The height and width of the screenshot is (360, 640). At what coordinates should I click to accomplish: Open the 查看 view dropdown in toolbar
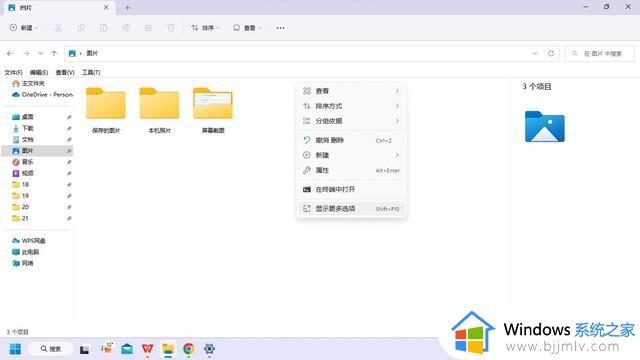tap(247, 28)
